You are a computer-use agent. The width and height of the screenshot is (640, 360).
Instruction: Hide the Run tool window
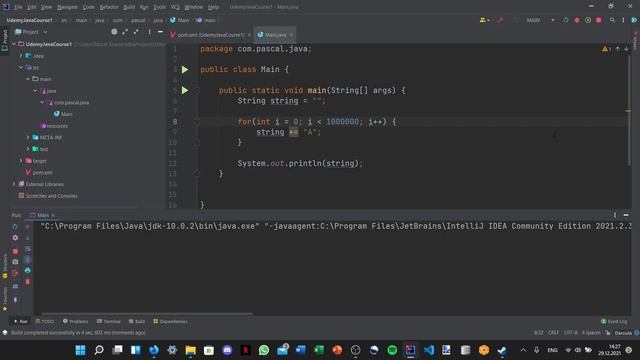626,215
